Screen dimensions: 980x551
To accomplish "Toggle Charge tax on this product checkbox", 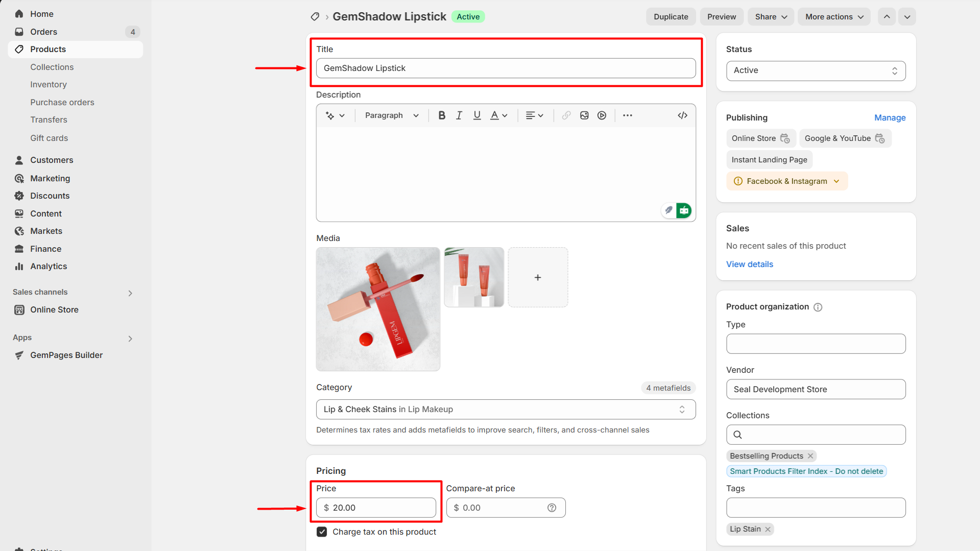I will point(322,532).
